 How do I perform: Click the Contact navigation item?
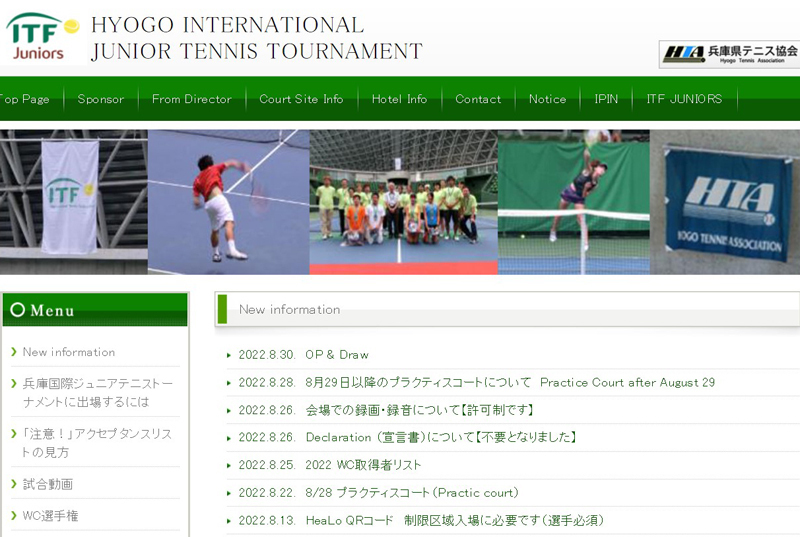[478, 99]
